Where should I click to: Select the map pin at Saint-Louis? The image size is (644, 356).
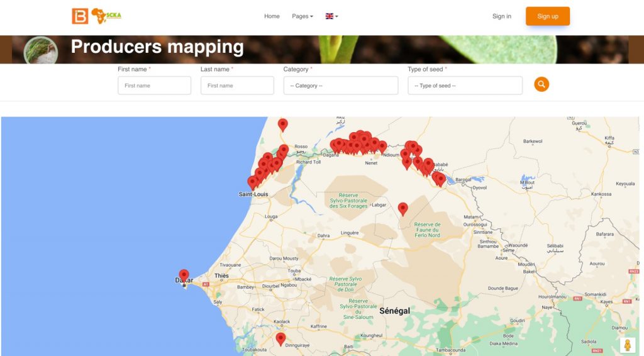(x=252, y=182)
